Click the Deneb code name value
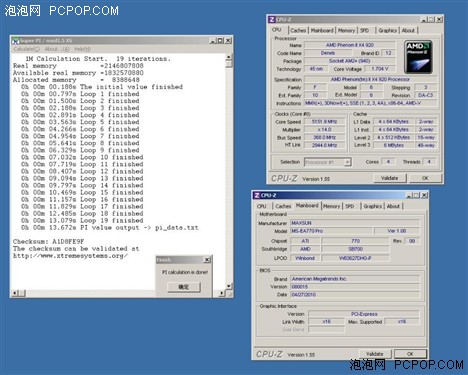Screen dimensions: 468x375 pos(328,53)
